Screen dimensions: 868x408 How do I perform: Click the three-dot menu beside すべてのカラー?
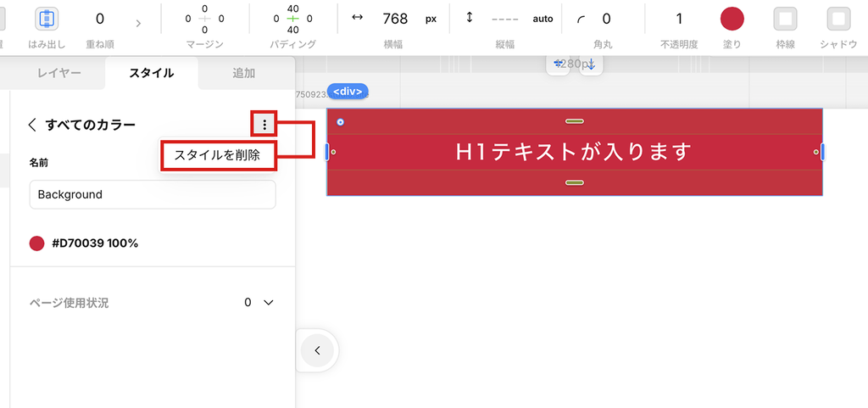(264, 125)
